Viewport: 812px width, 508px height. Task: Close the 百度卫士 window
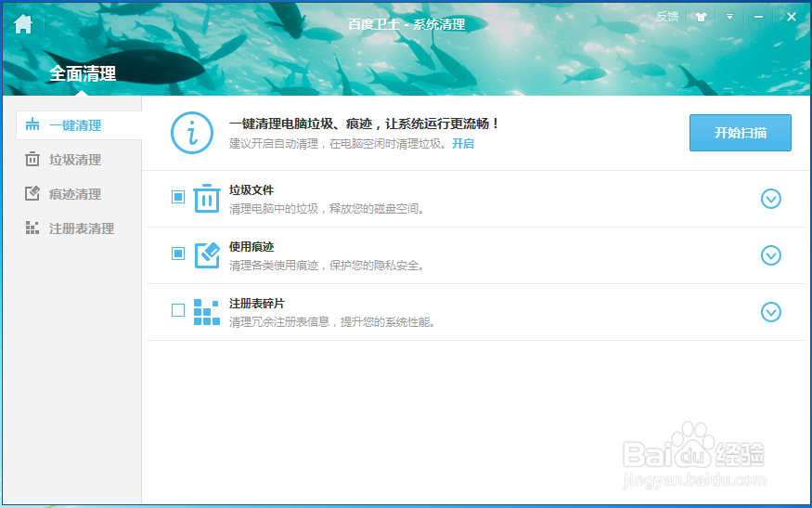point(792,17)
